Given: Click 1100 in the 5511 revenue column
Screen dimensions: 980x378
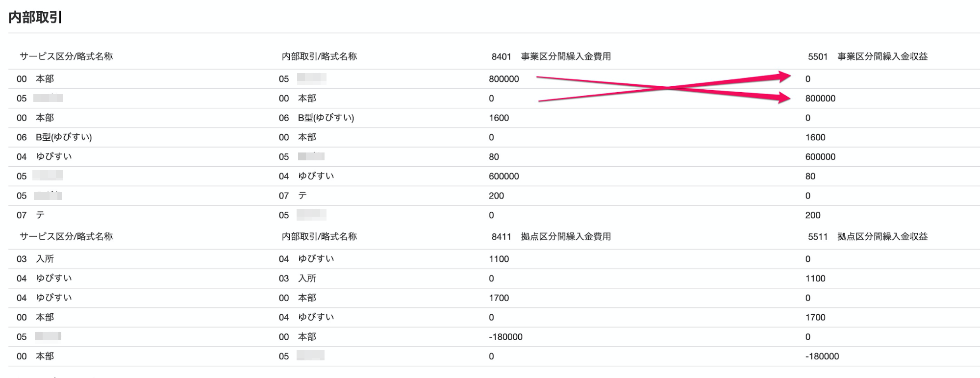Looking at the screenshot, I should pos(815,278).
